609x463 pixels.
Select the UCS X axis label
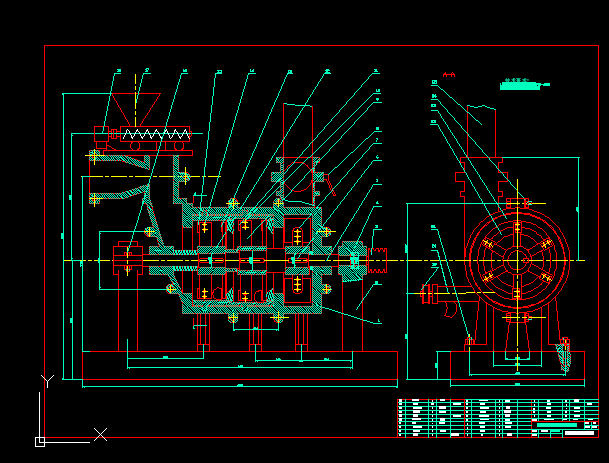click(101, 434)
